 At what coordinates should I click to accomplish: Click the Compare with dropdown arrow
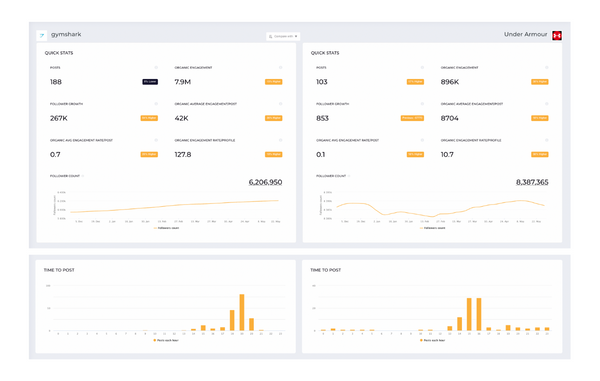pos(296,36)
